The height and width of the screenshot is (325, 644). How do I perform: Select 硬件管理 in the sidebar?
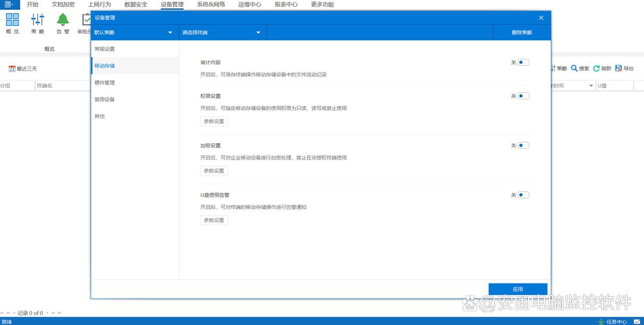pyautogui.click(x=105, y=82)
